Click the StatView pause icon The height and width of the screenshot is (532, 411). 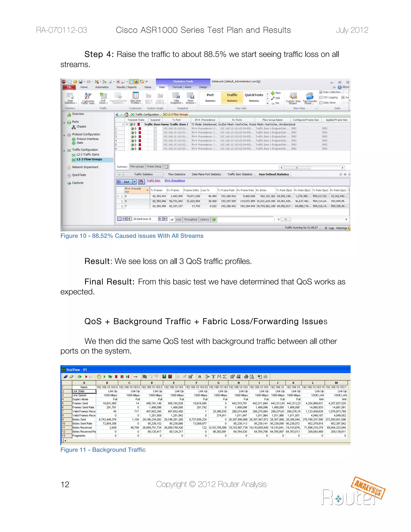[122, 377]
